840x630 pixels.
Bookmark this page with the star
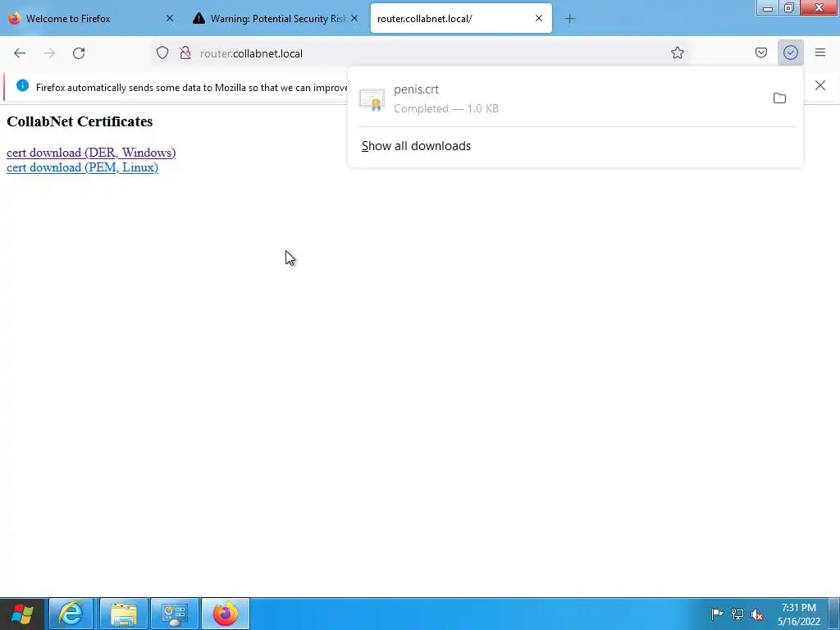[677, 52]
